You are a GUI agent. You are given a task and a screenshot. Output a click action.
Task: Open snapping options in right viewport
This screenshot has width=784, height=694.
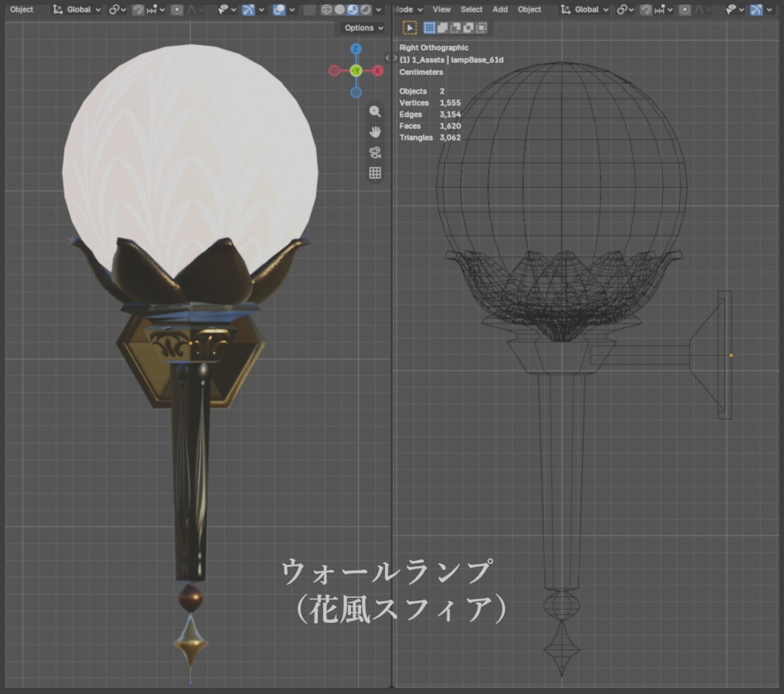pos(663,9)
